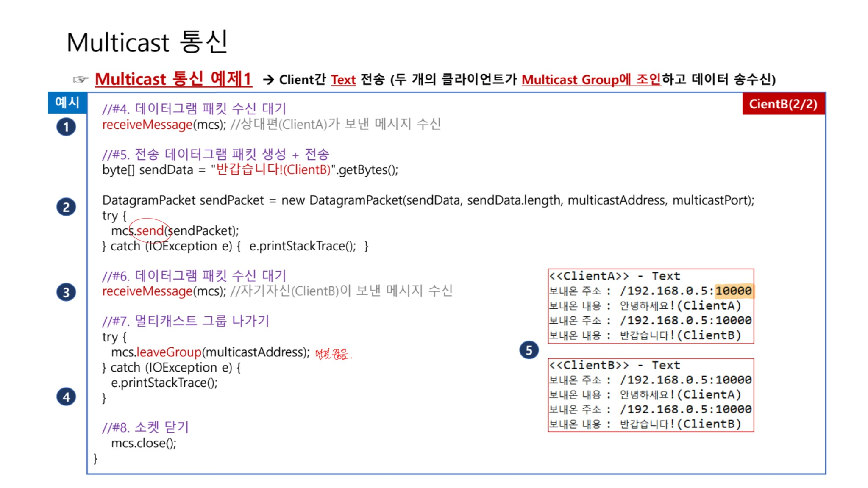
Task: Click the number 3 circle marker
Action: [x=66, y=292]
